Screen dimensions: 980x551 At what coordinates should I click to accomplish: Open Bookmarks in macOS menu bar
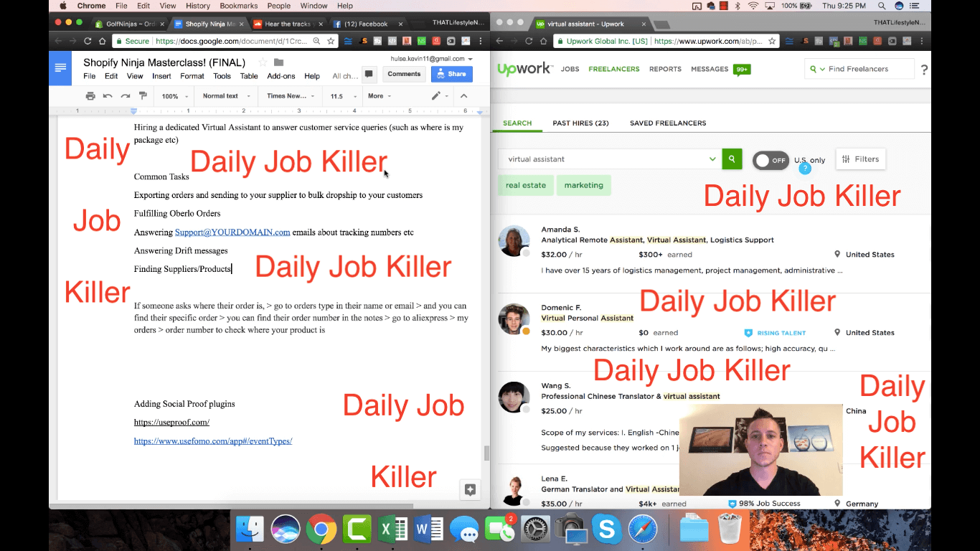coord(240,6)
